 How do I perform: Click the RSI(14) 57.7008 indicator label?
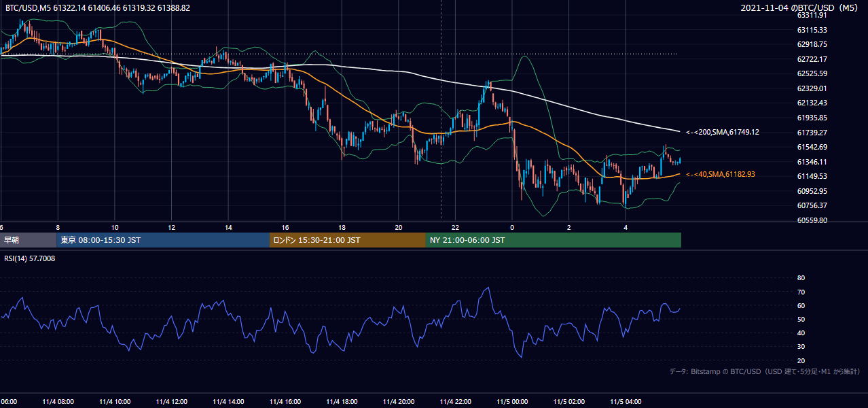pyautogui.click(x=30, y=258)
